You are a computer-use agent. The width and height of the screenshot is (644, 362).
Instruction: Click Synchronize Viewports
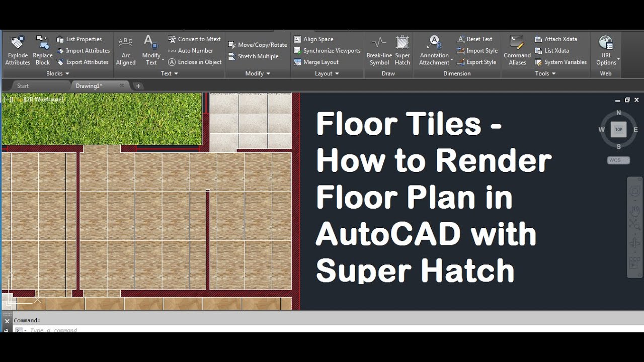click(x=327, y=51)
